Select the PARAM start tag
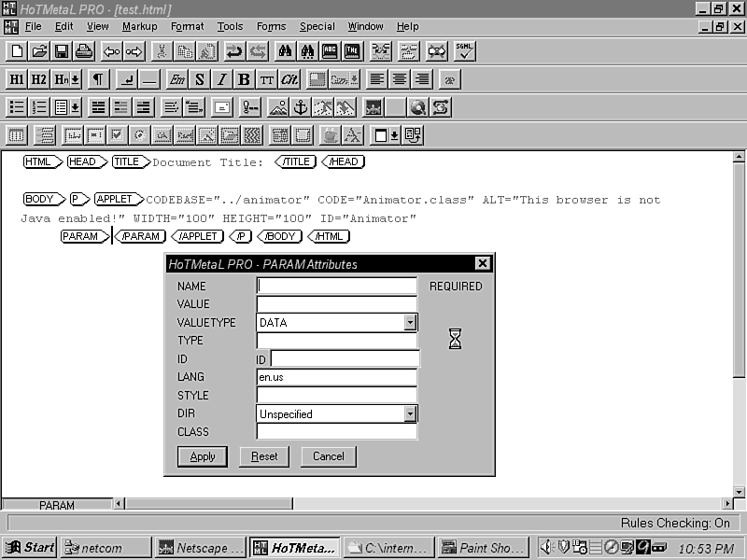The width and height of the screenshot is (747, 560). [x=84, y=236]
